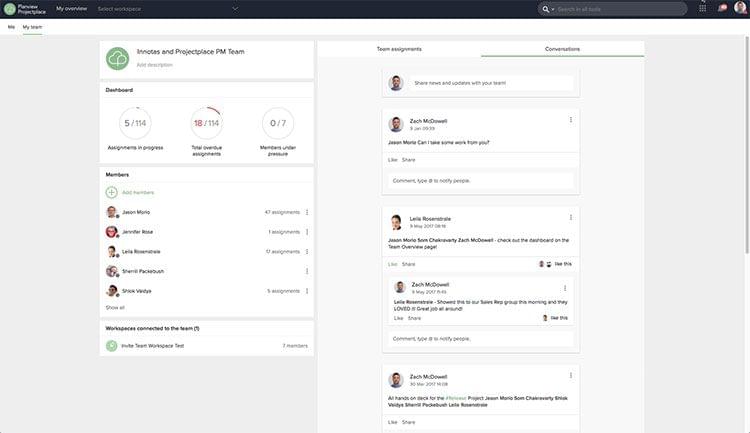Expand the search scope arrow

[552, 9]
